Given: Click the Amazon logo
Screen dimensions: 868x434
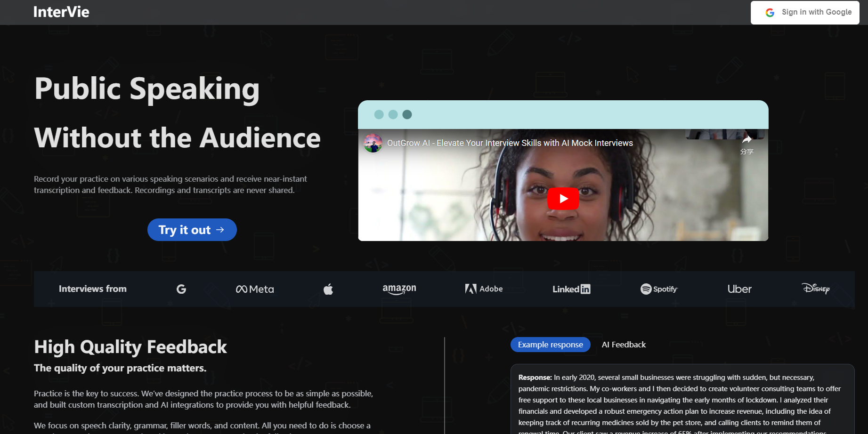Looking at the screenshot, I should (399, 289).
